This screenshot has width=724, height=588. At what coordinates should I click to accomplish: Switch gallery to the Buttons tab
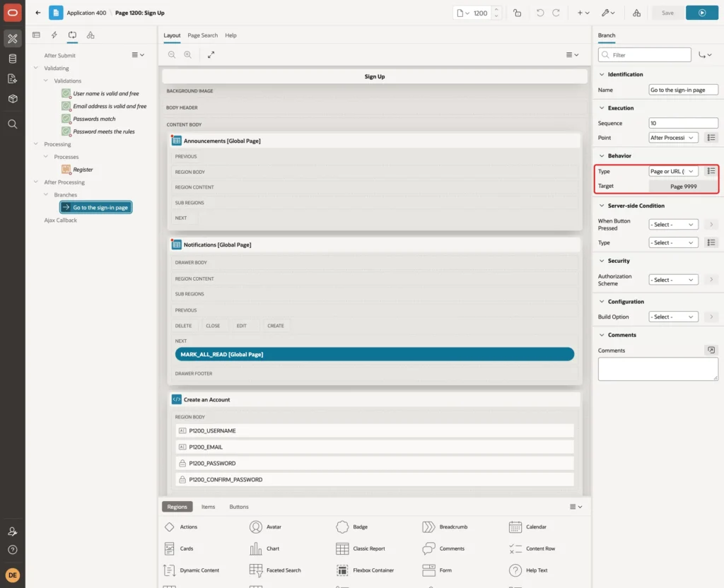(239, 507)
